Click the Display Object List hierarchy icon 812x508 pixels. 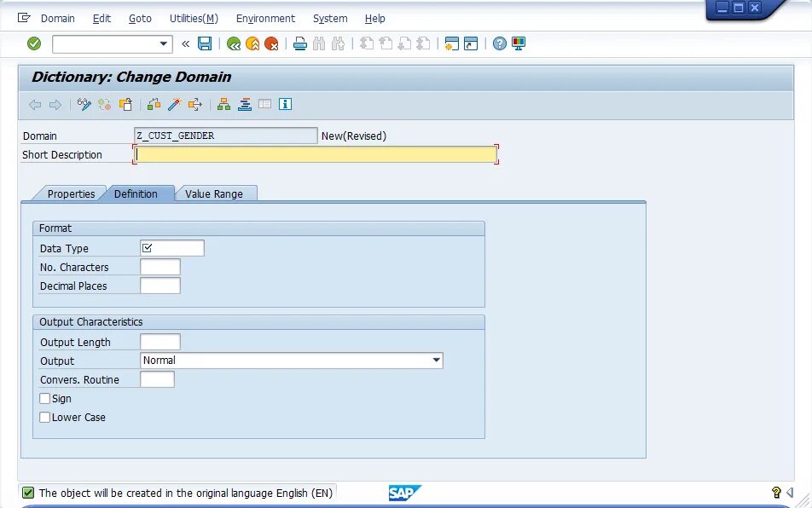223,105
